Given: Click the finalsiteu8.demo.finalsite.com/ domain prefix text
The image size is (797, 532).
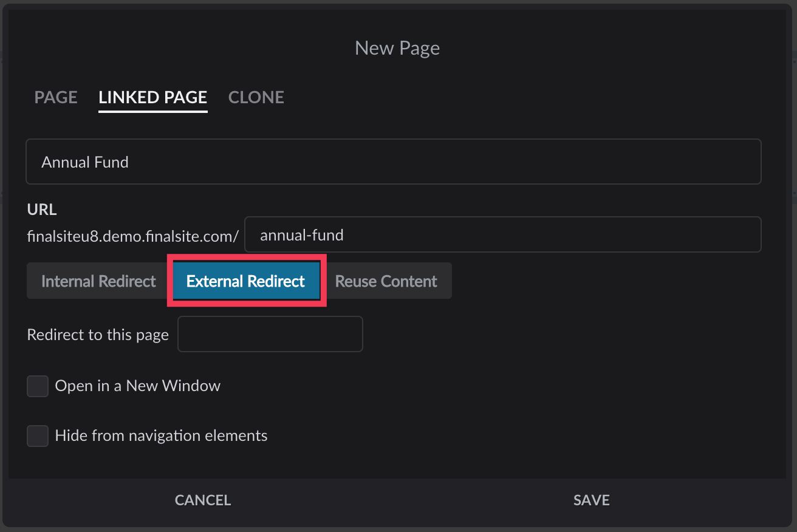Looking at the screenshot, I should click(x=132, y=236).
